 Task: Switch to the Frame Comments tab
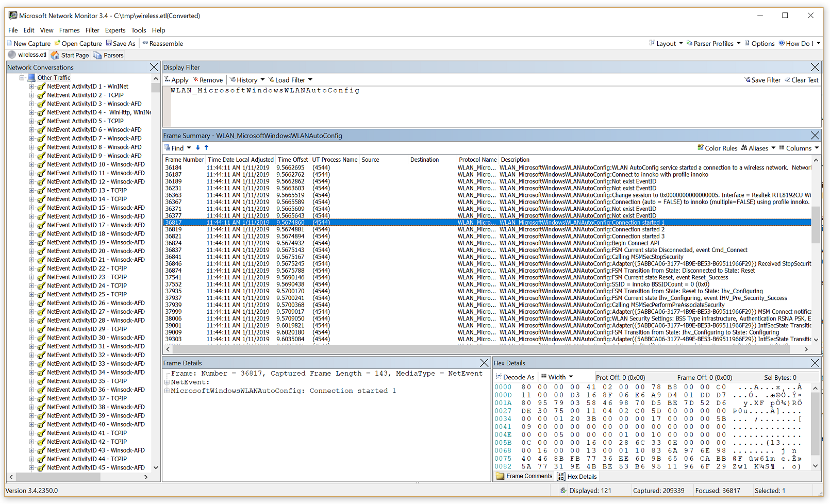click(x=524, y=476)
